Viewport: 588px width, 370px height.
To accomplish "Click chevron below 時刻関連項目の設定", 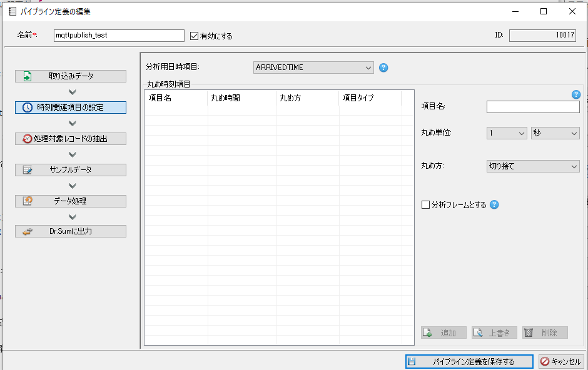I will pyautogui.click(x=73, y=123).
